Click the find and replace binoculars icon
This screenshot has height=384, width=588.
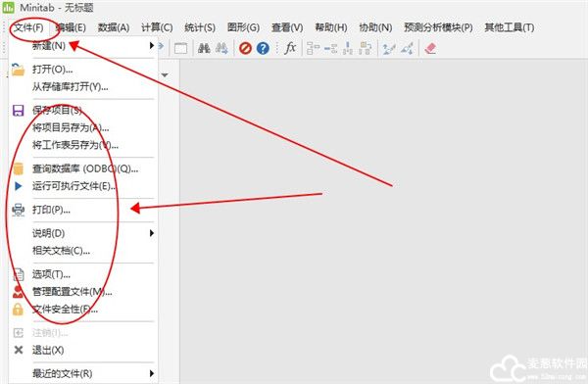pyautogui.click(x=221, y=48)
